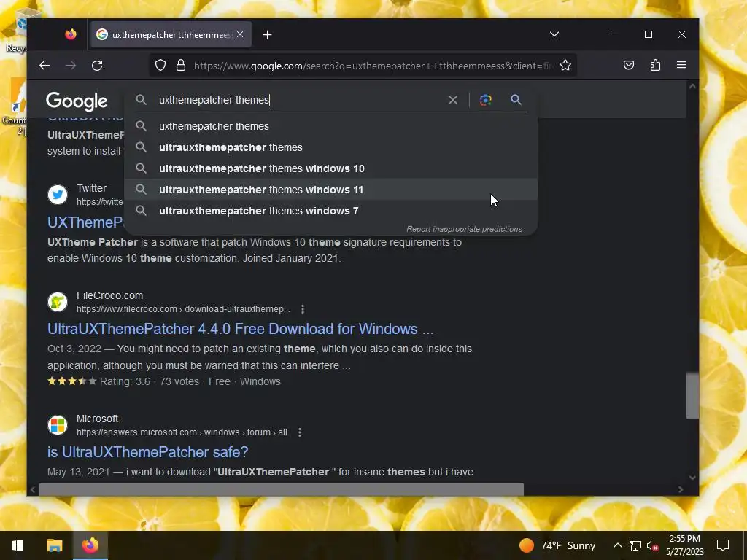Screen dimensions: 747x560
Task: Select the uxthemepatcher search tab
Action: pos(170,34)
